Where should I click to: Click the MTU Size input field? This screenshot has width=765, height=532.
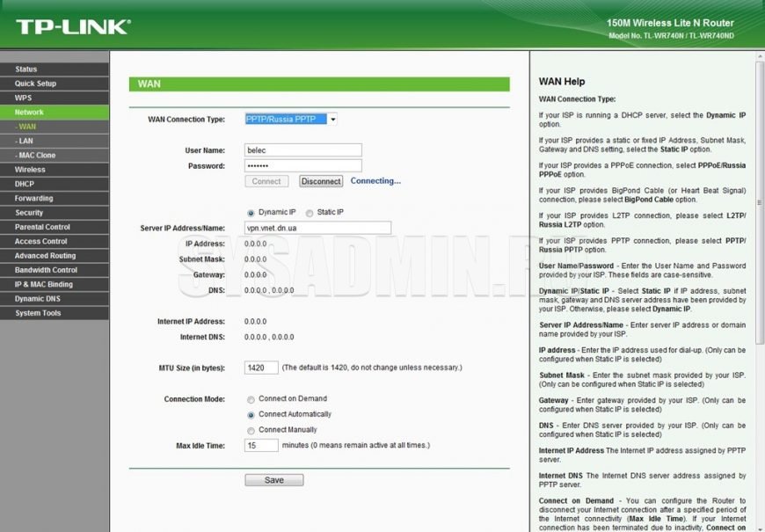point(261,368)
